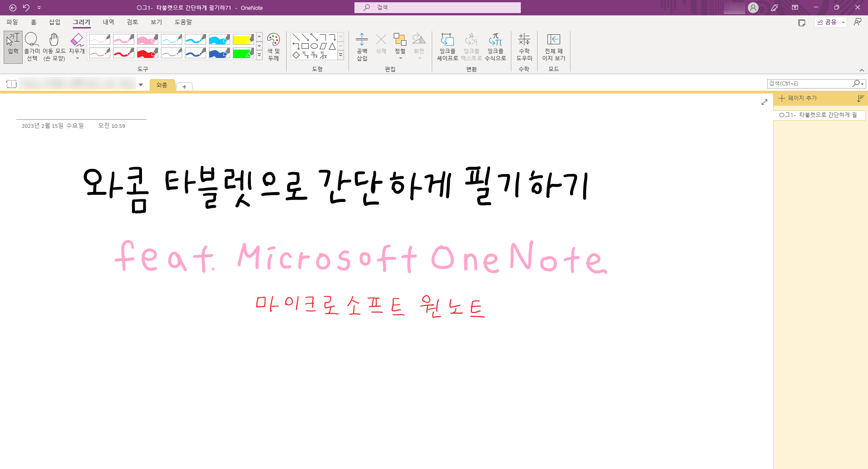Expand the page to full width
Screen dimensions: 868x469
(x=764, y=102)
